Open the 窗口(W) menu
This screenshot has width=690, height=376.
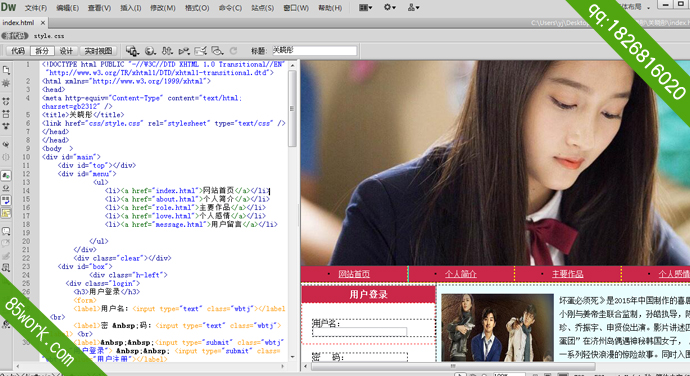tap(296, 8)
